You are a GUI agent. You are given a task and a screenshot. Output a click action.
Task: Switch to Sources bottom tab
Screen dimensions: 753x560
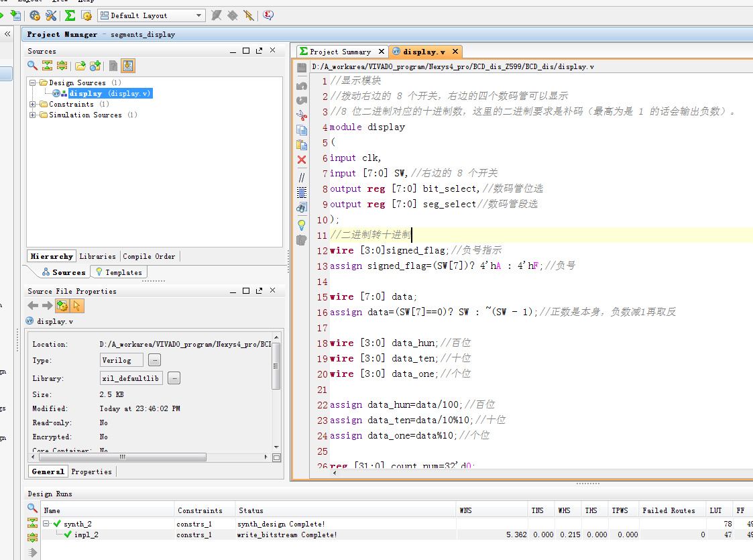64,272
